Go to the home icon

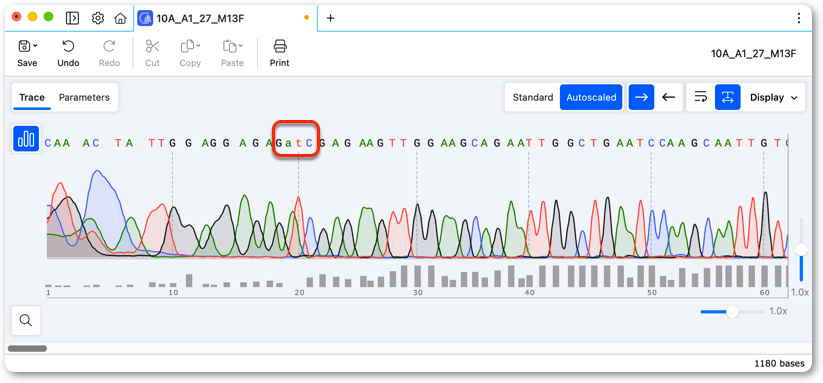coord(120,18)
